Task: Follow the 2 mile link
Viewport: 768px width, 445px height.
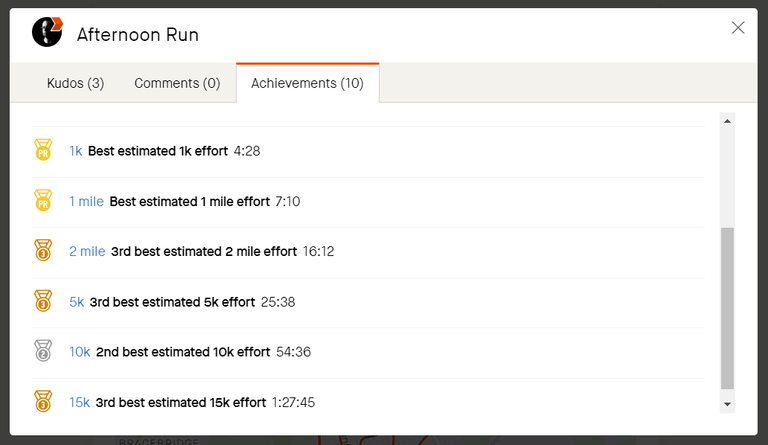Action: click(87, 251)
